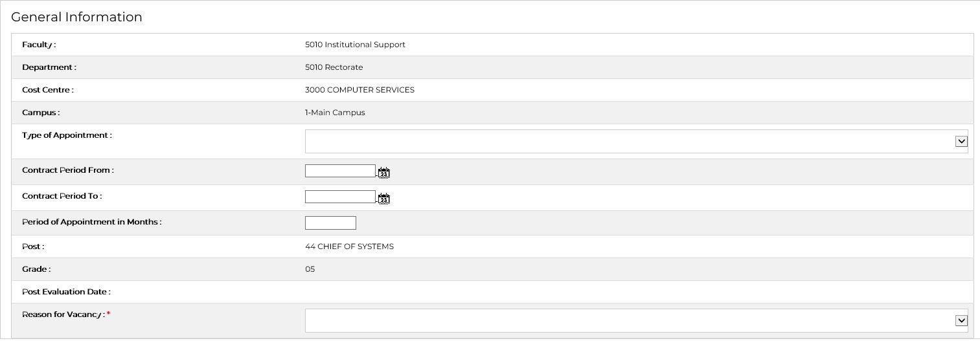Focus the Contract Period From date field
The image size is (980, 341).
point(340,171)
